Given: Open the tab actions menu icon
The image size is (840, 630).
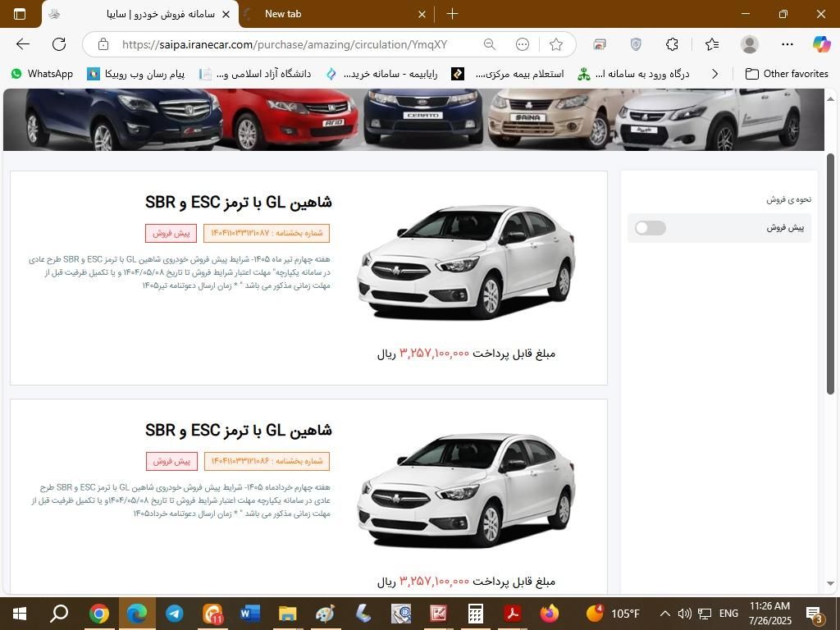Looking at the screenshot, I should click(20, 14).
